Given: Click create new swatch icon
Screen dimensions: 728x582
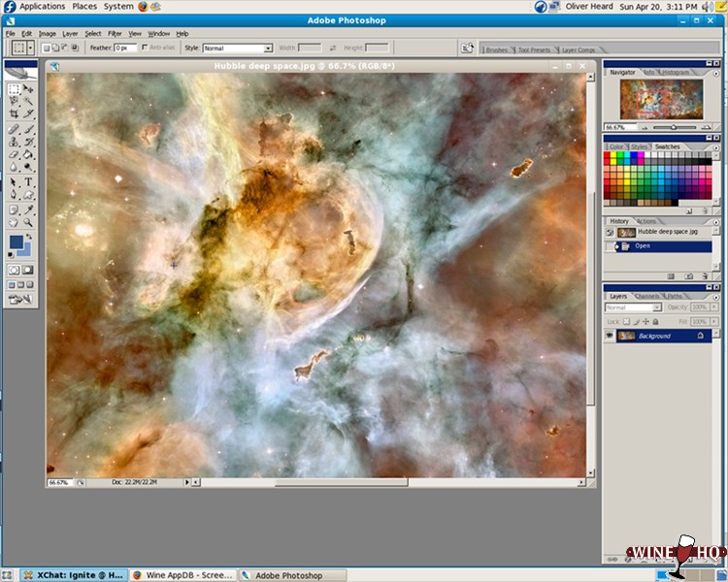Looking at the screenshot, I should (x=689, y=210).
